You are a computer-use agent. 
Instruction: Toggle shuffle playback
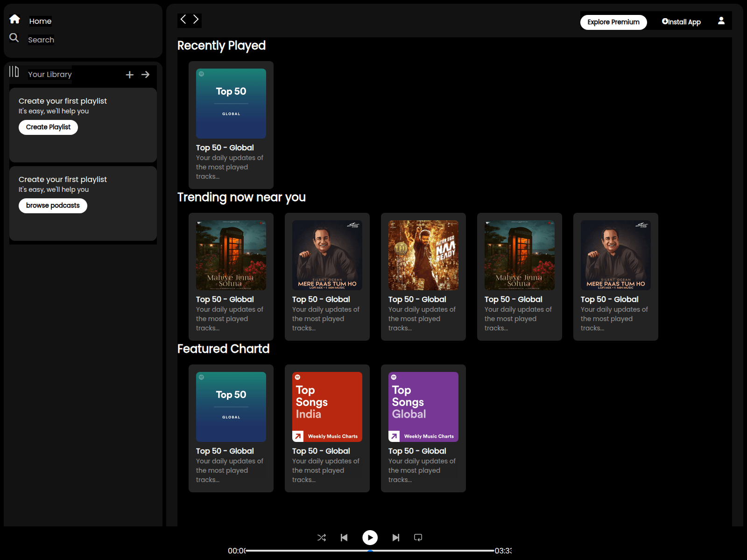pyautogui.click(x=322, y=538)
